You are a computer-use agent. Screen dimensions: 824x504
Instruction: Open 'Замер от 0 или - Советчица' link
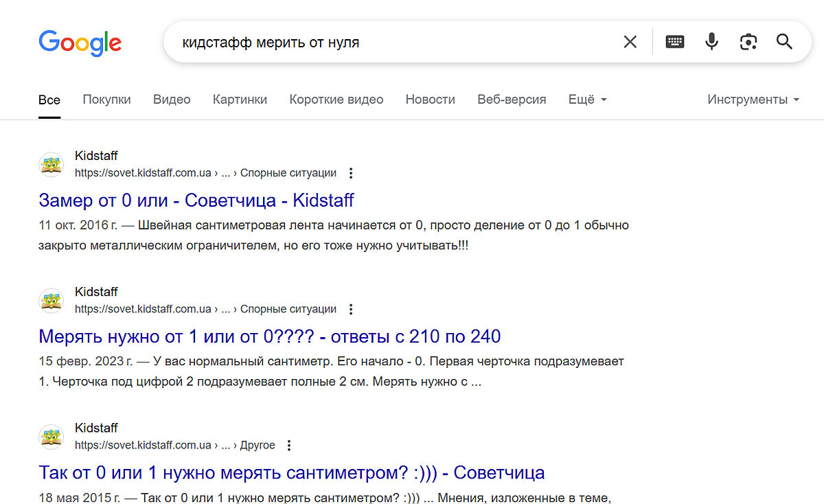196,201
